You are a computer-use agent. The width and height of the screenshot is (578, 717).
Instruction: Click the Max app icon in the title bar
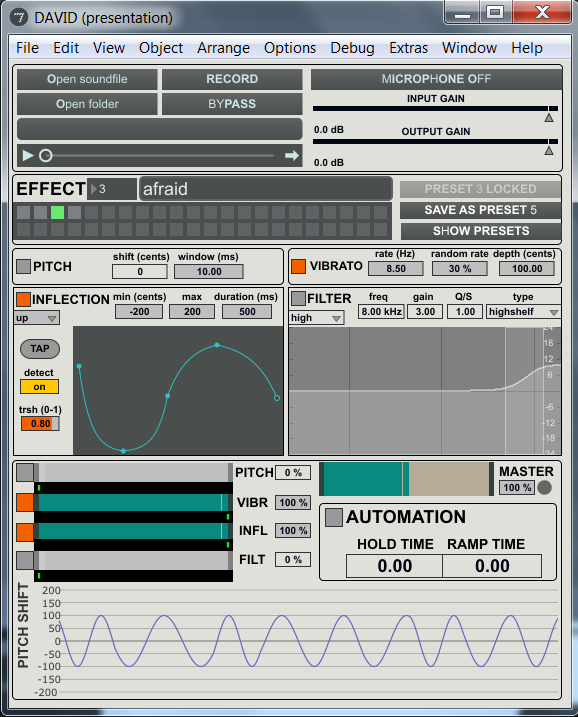19,17
